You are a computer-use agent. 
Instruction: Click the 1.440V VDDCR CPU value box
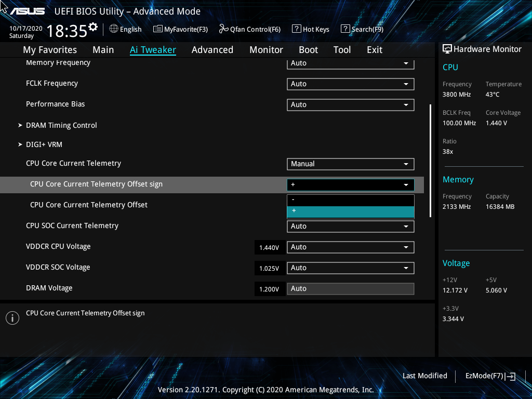[270, 247]
